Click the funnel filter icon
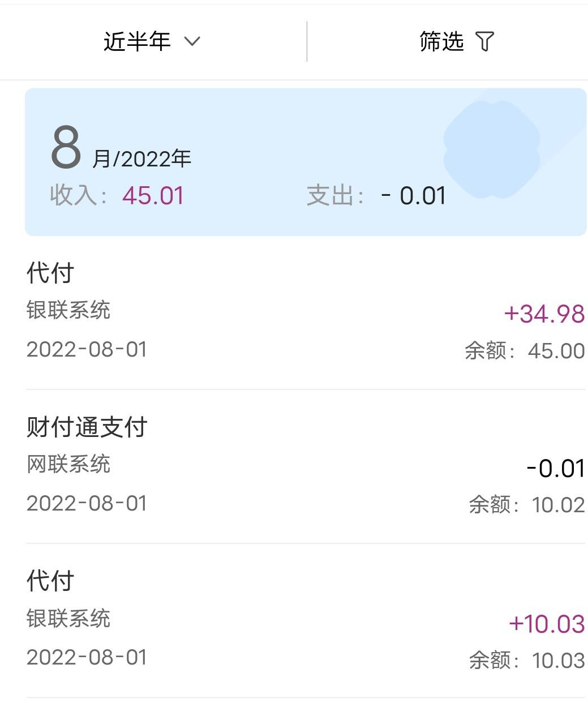This screenshot has height=703, width=588. [484, 41]
